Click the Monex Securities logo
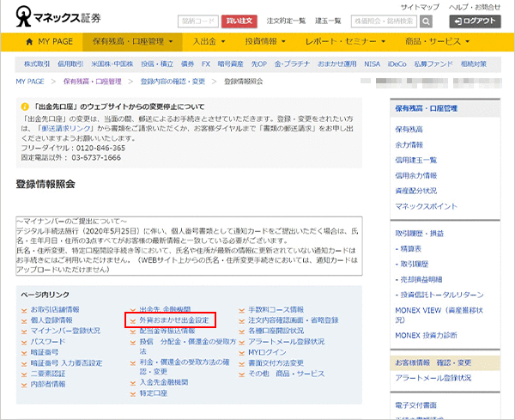Image resolution: width=515 pixels, height=420 pixels. pyautogui.click(x=58, y=16)
